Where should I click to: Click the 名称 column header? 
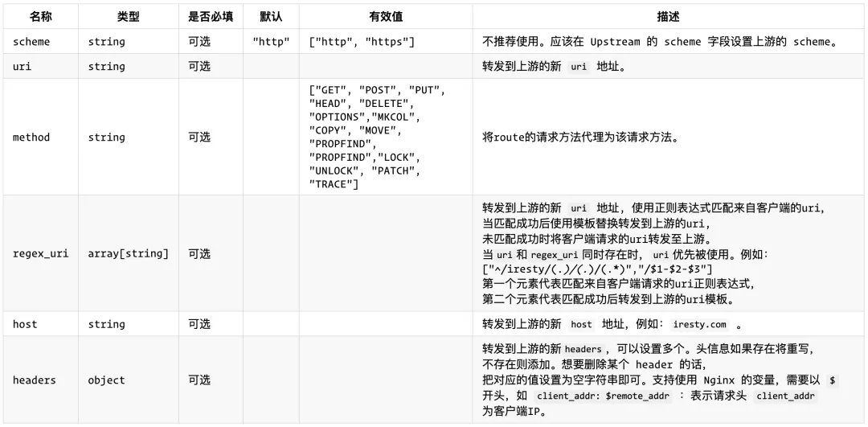[40, 16]
